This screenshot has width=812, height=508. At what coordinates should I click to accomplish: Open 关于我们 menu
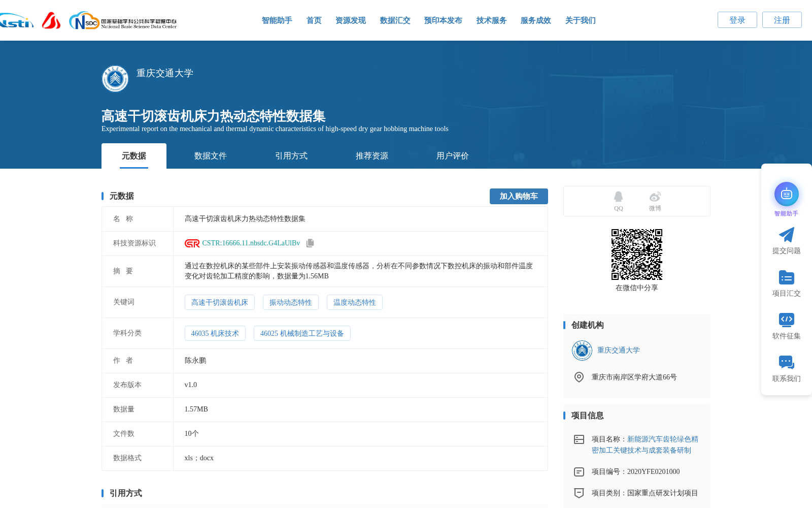click(x=581, y=20)
